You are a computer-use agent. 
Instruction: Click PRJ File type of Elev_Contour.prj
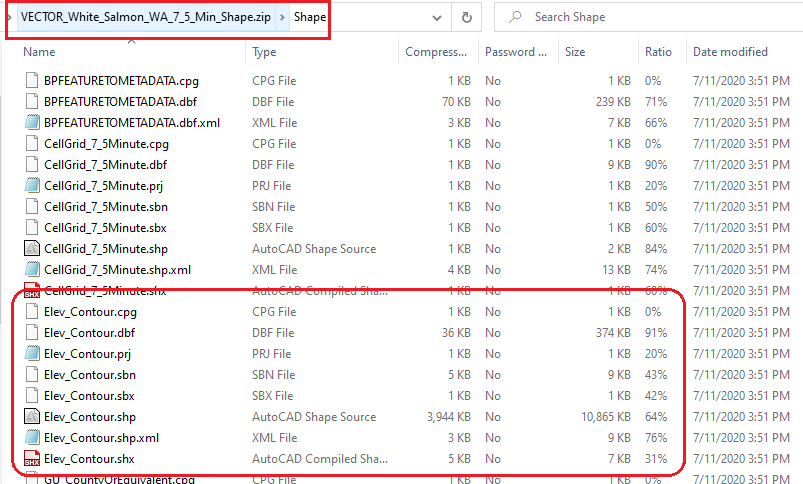pyautogui.click(x=271, y=353)
